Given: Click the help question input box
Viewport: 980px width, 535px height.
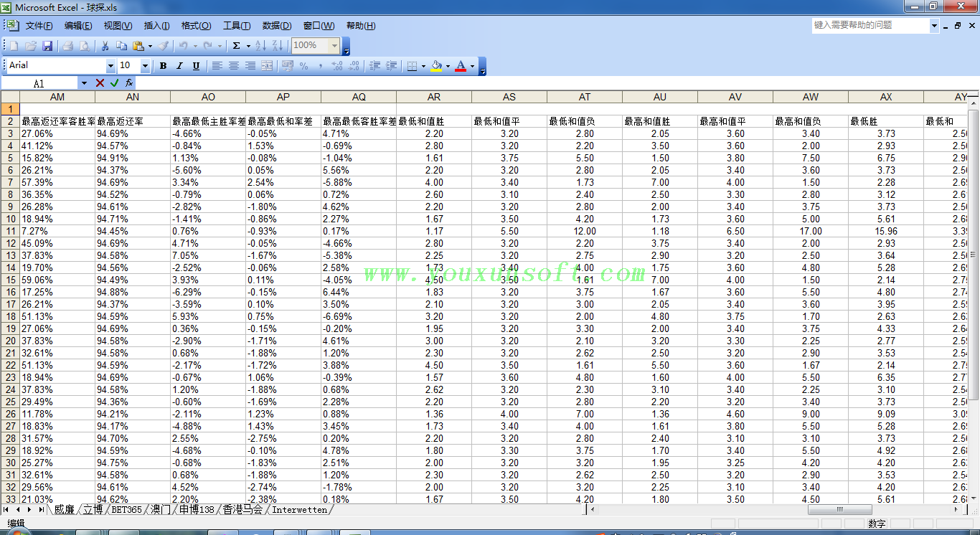Looking at the screenshot, I should pyautogui.click(x=870, y=25).
